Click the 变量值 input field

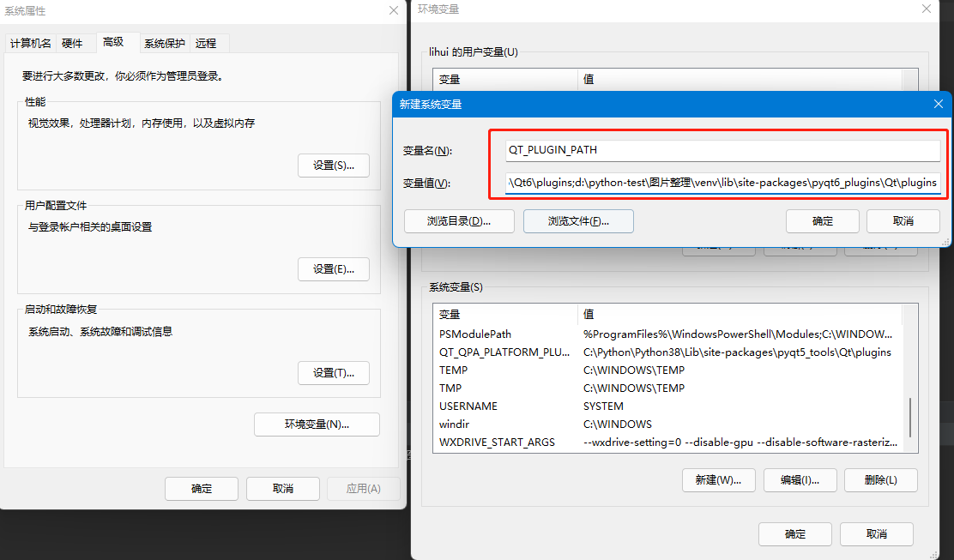[x=721, y=182]
